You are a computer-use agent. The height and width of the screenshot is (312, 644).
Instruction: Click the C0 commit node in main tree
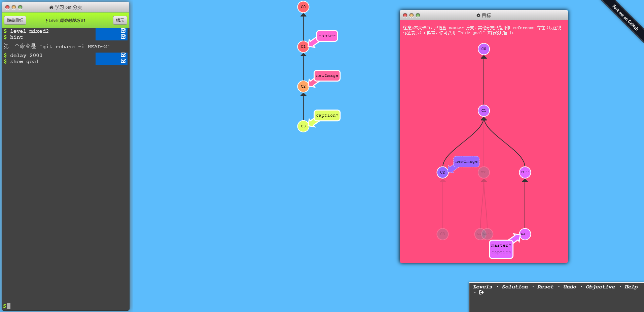tap(303, 7)
